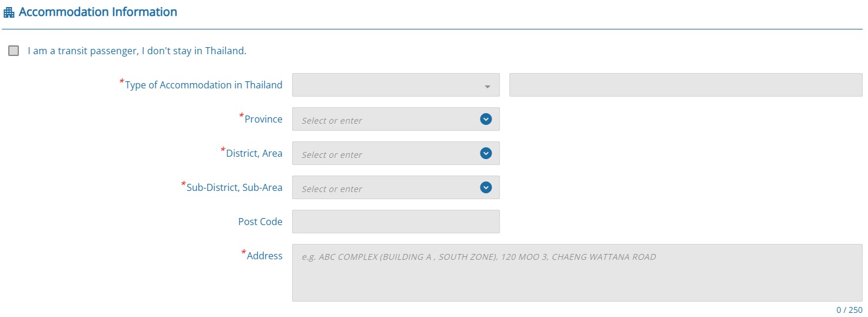Expand District, Area list via blue chevron

486,153
